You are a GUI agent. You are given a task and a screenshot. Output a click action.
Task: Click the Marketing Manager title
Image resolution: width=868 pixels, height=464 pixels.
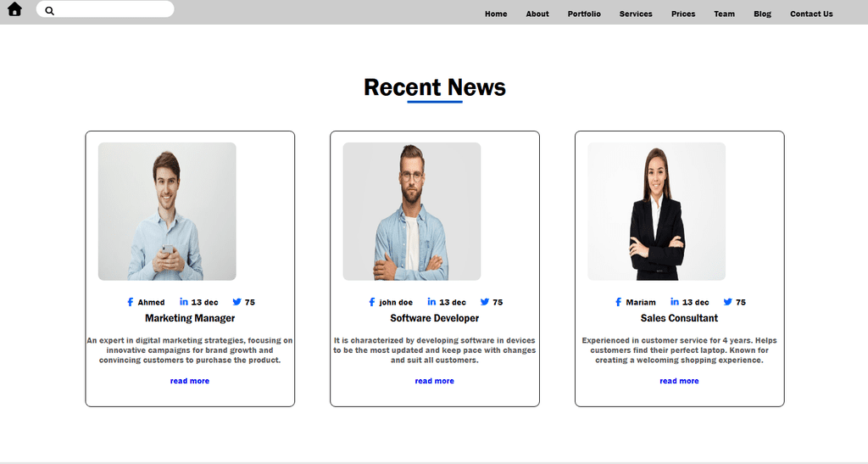[x=190, y=318]
